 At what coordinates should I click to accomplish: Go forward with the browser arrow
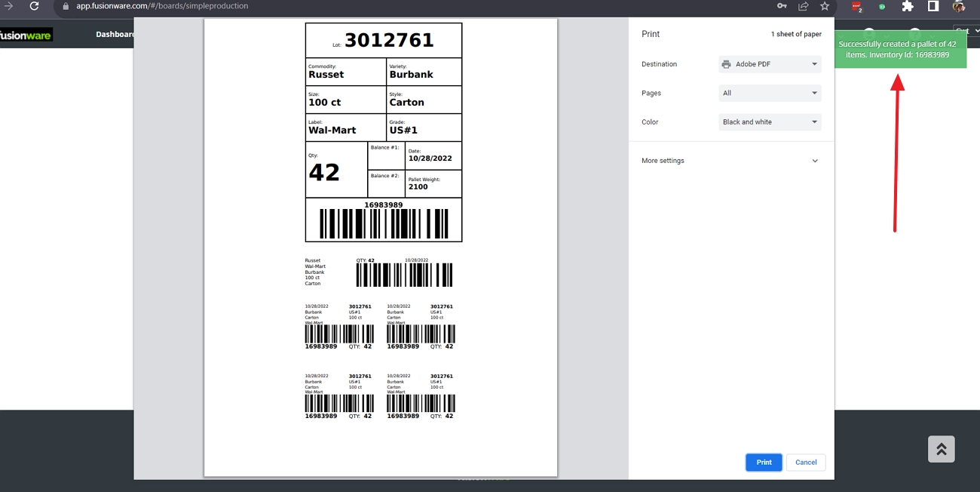[9, 6]
